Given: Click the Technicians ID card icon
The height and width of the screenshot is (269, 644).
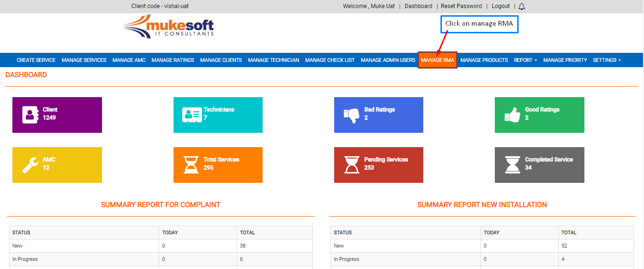Looking at the screenshot, I should [191, 115].
